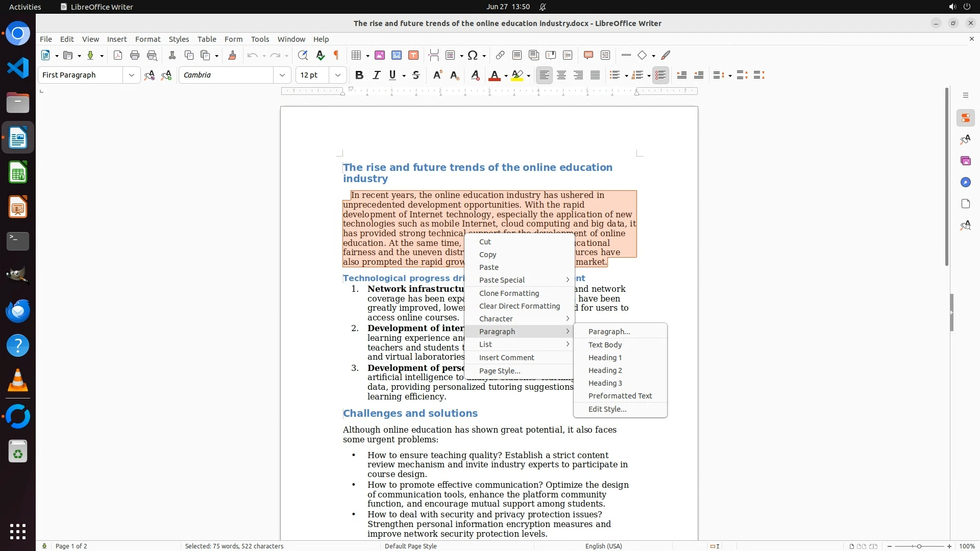The image size is (980, 551).
Task: Click the Insert Table toolbar icon
Action: pos(357,55)
